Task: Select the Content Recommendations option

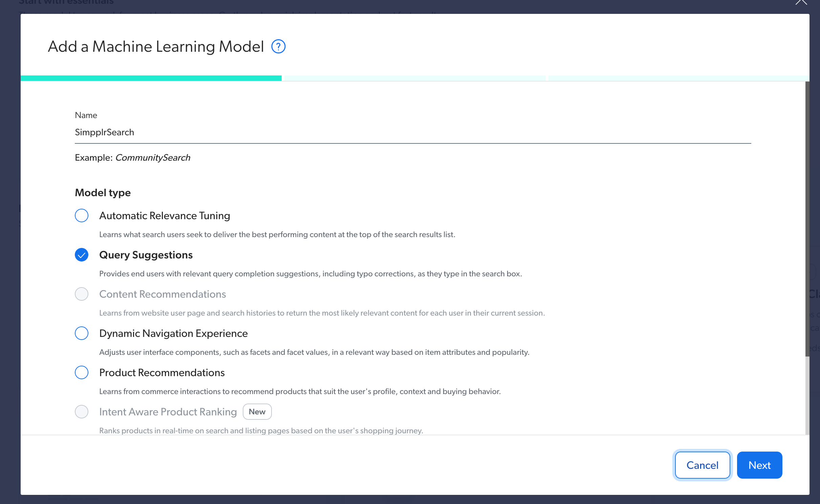Action: click(81, 294)
